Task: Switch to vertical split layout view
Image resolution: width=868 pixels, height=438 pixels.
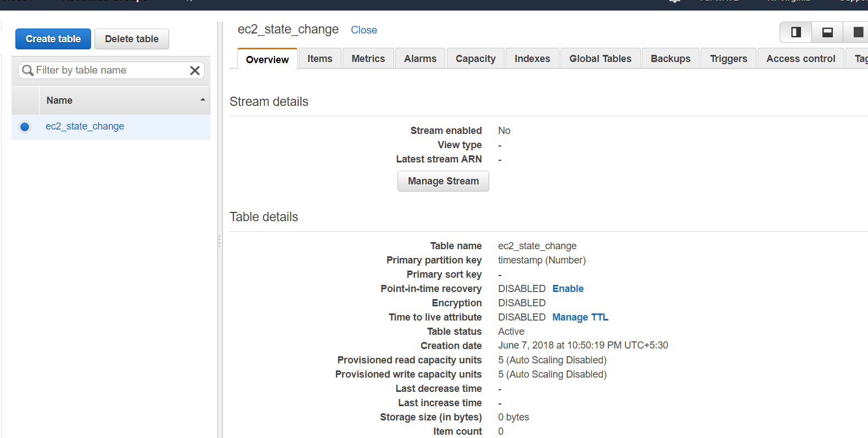Action: tap(795, 32)
